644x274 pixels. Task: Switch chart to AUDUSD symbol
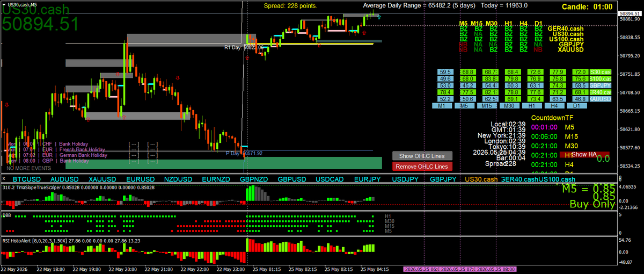coord(65,179)
